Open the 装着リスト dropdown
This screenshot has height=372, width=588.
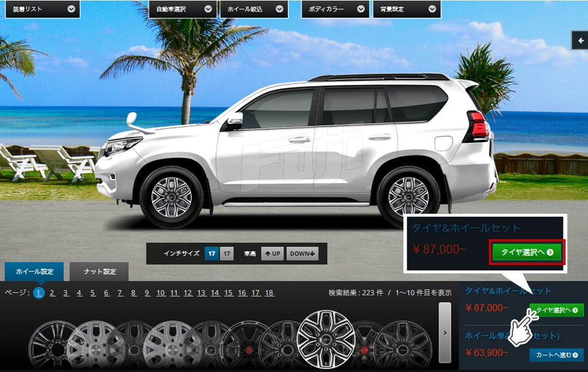tap(43, 9)
